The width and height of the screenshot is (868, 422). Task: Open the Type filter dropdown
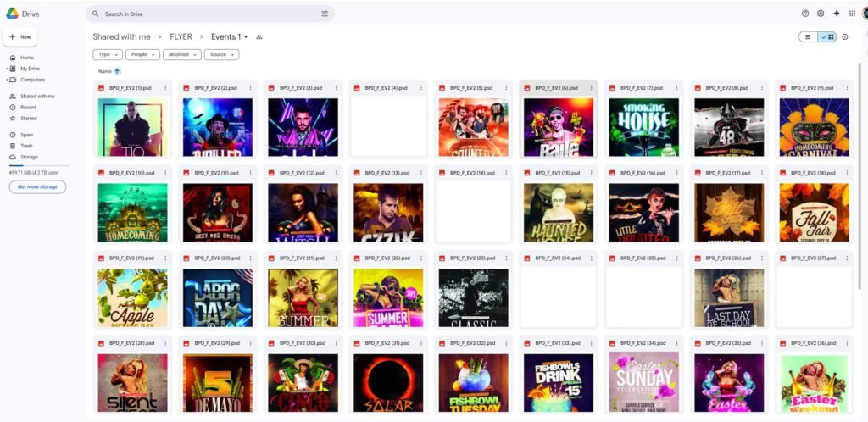point(108,54)
